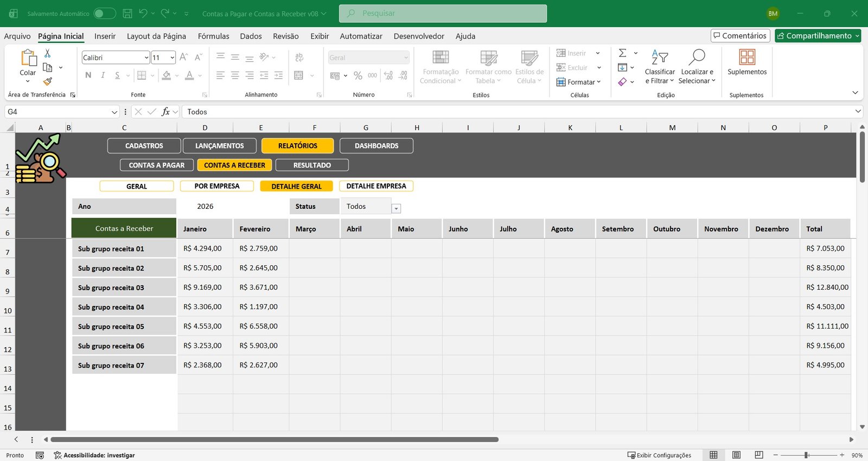Click the Format Painter brush icon
Viewport: 868px width, 461px height.
[x=48, y=81]
